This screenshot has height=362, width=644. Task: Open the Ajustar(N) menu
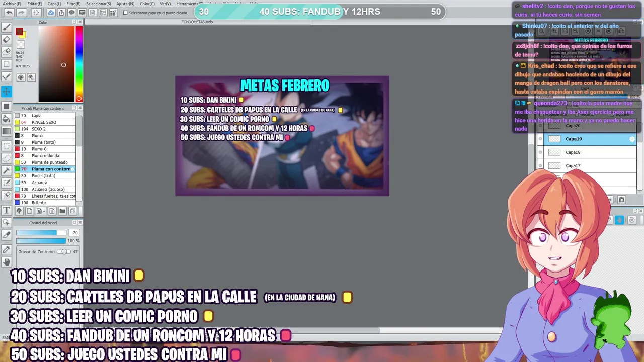pos(125,4)
